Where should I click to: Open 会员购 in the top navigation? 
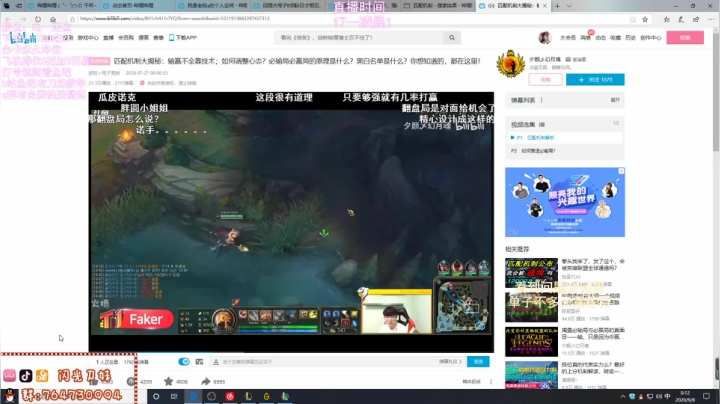point(126,38)
